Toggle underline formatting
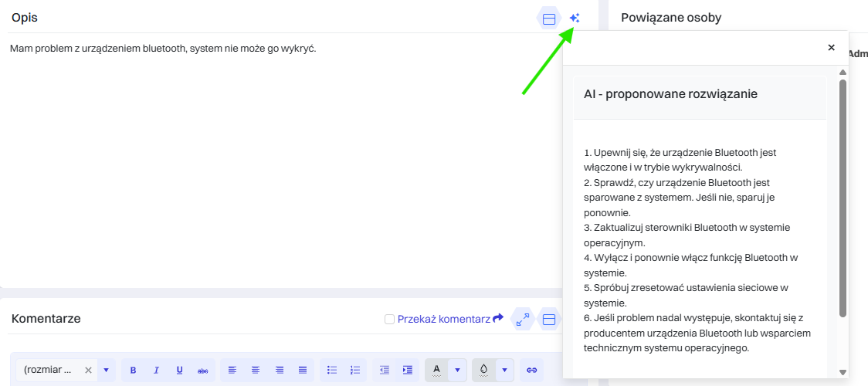The image size is (868, 386). click(x=179, y=371)
